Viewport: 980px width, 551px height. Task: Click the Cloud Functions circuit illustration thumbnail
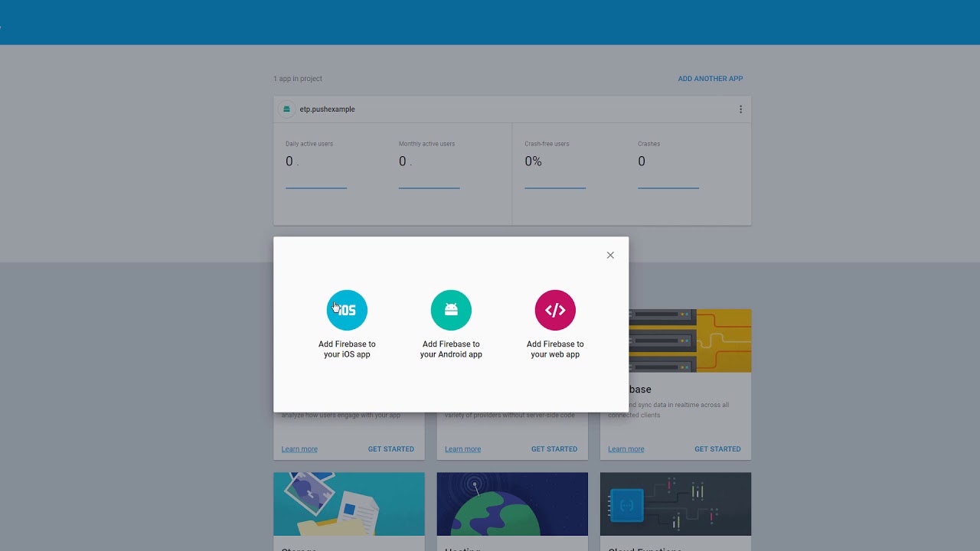pyautogui.click(x=676, y=504)
